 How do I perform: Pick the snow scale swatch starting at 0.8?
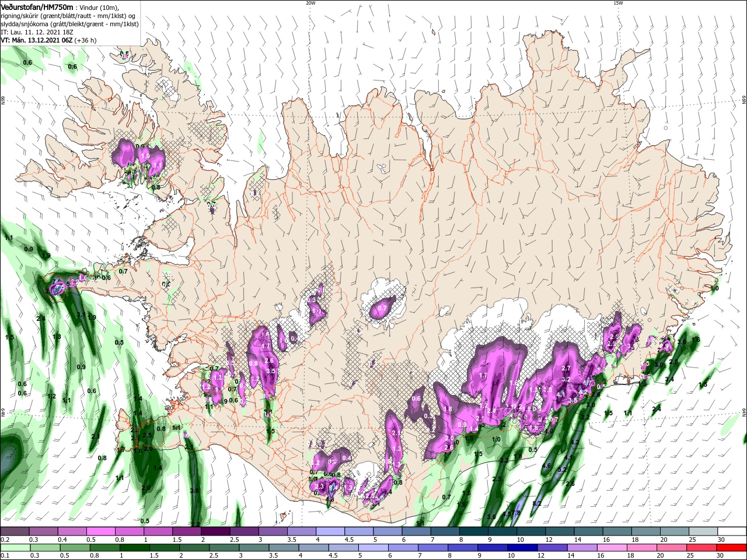coord(129,531)
